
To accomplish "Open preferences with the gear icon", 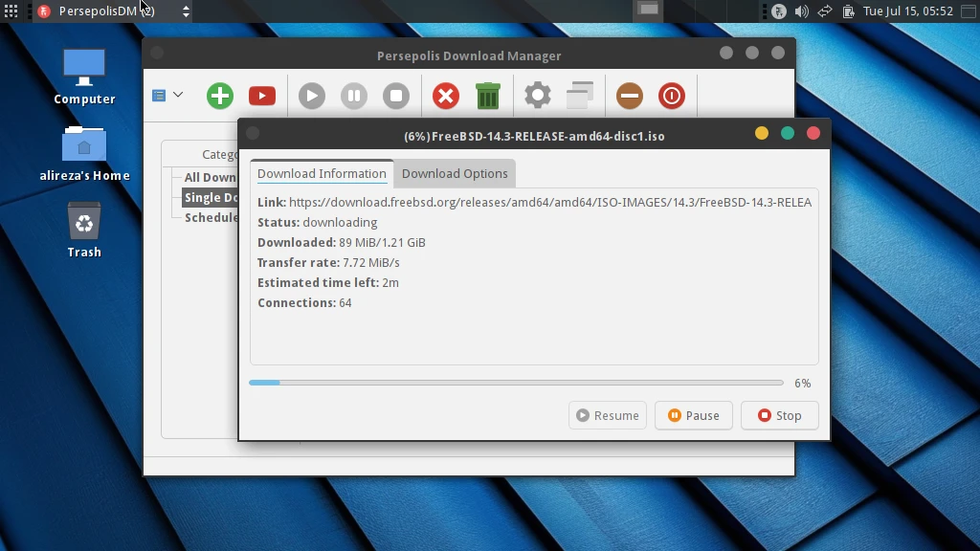I will pyautogui.click(x=538, y=96).
